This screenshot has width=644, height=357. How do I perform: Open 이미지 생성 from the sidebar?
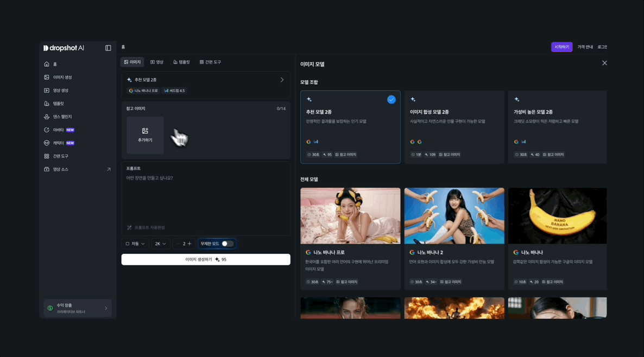tap(62, 77)
